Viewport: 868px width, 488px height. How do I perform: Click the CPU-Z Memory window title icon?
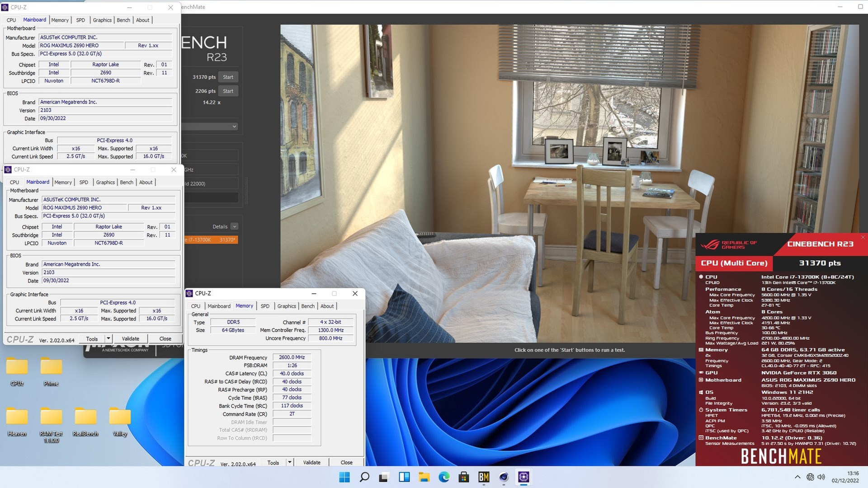pos(190,293)
